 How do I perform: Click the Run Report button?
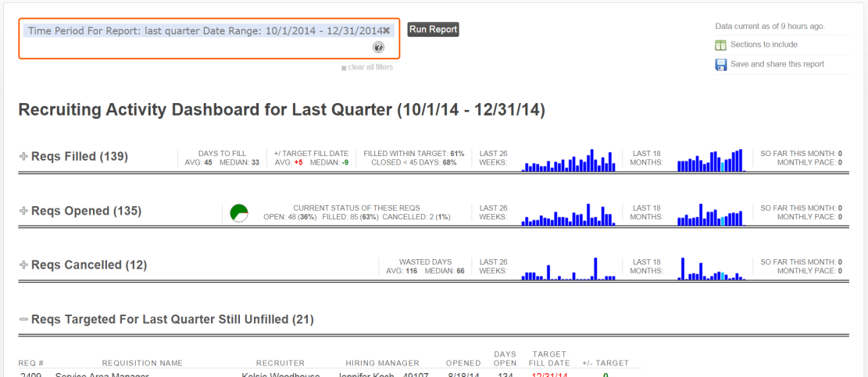434,30
